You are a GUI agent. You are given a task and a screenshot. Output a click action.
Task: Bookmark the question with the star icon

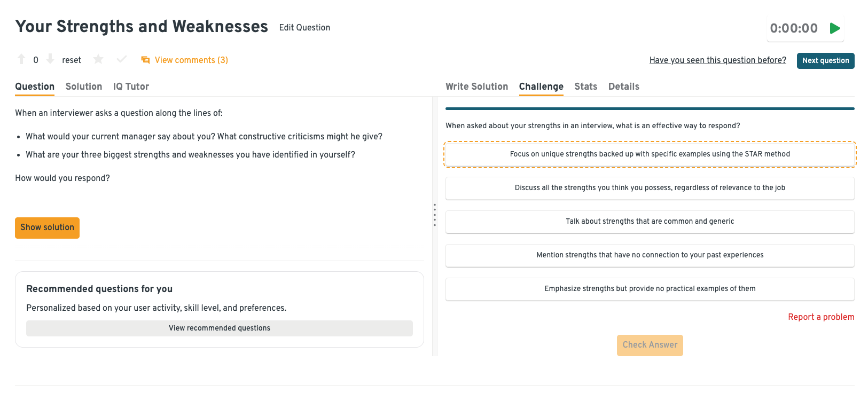coord(98,59)
